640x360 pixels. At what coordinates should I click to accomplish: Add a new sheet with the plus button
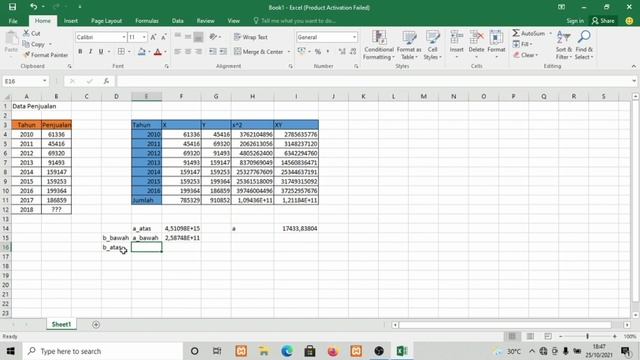[x=96, y=324]
